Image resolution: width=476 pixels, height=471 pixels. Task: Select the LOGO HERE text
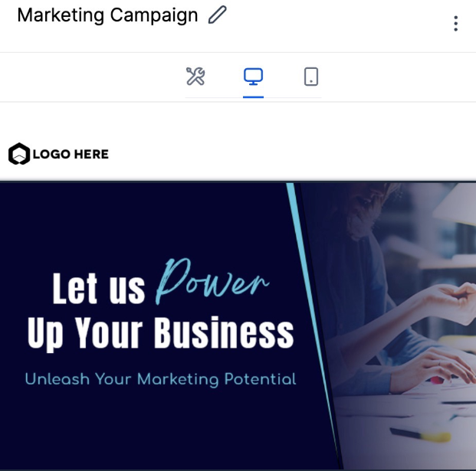(x=71, y=154)
